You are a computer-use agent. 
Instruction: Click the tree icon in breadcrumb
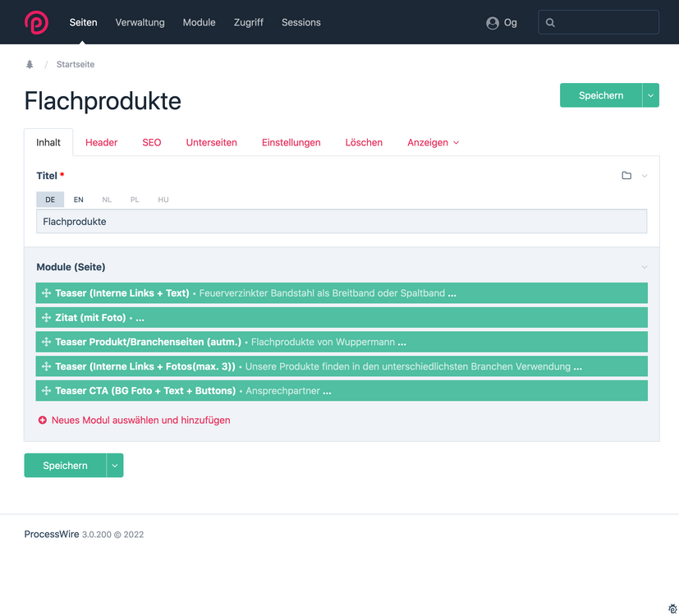pyautogui.click(x=30, y=64)
